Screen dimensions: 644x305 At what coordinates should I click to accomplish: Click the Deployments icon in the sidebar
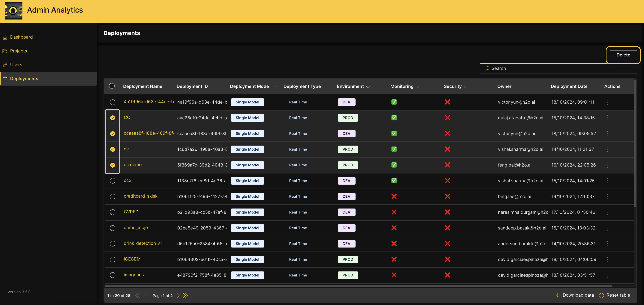(5, 79)
